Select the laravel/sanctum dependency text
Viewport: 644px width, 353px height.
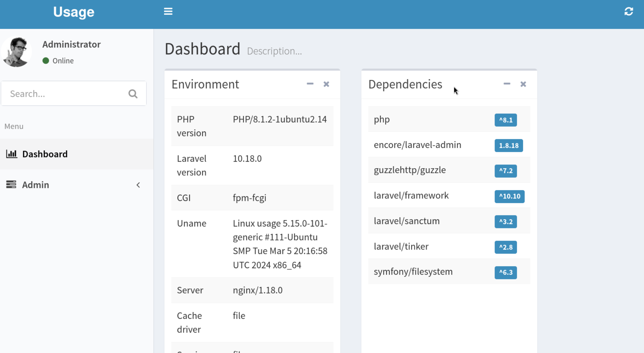coord(407,221)
